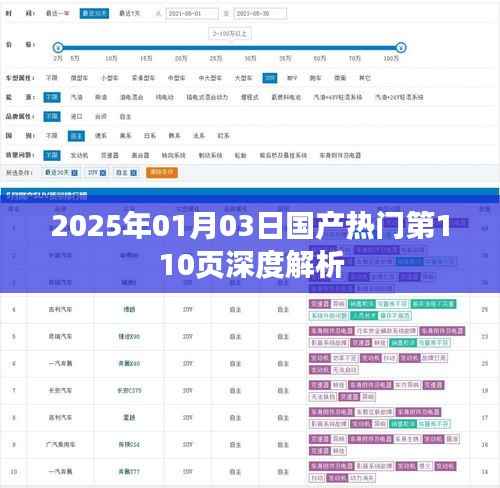The image size is (500, 488).
Task: Choose 紧凑型车 vehicle type
Action: pyautogui.click(x=143, y=78)
